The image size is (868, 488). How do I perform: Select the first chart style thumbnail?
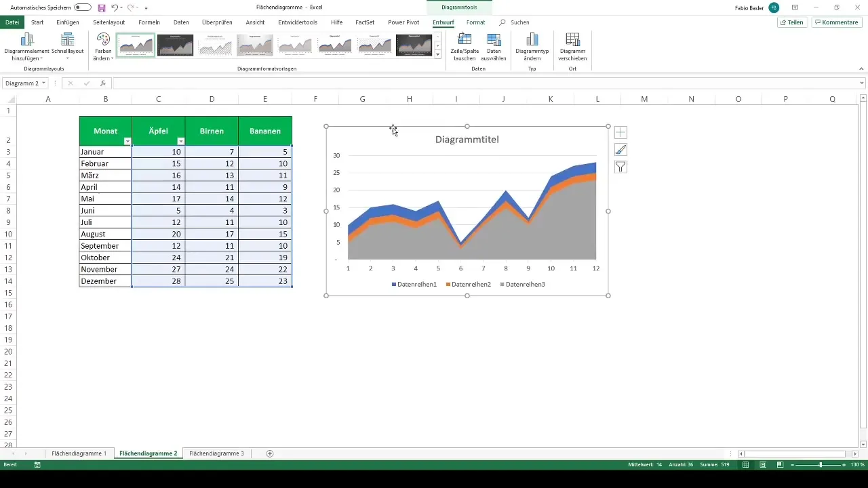point(136,45)
